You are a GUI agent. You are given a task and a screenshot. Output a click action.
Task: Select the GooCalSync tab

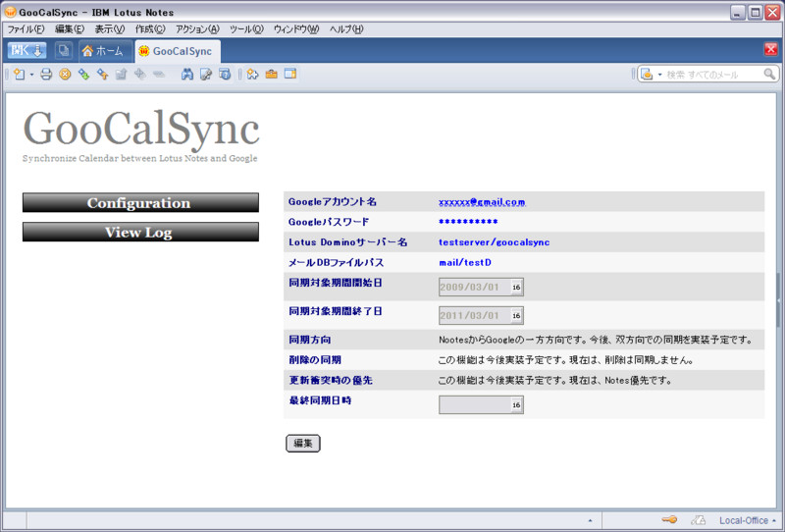[178, 51]
